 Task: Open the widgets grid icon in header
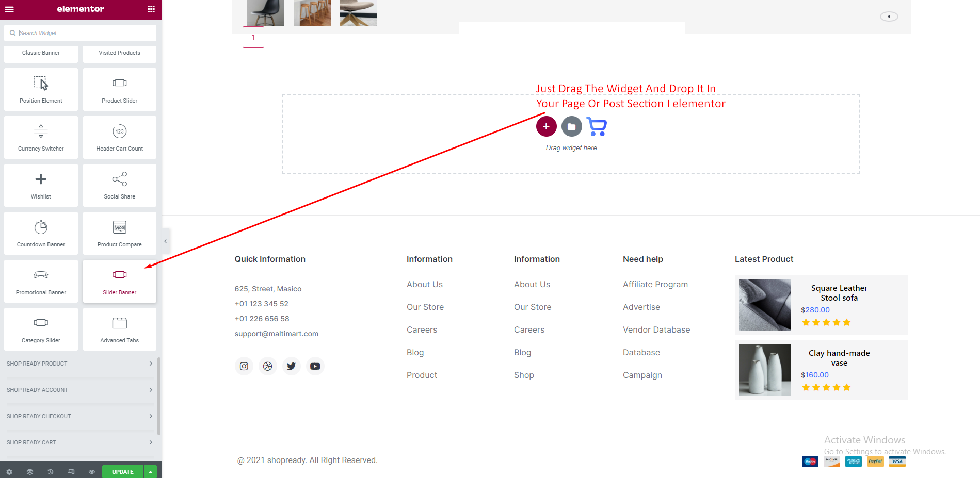151,9
